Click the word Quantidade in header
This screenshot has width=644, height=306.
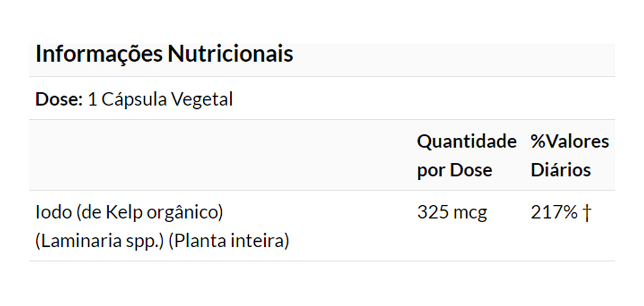466,141
